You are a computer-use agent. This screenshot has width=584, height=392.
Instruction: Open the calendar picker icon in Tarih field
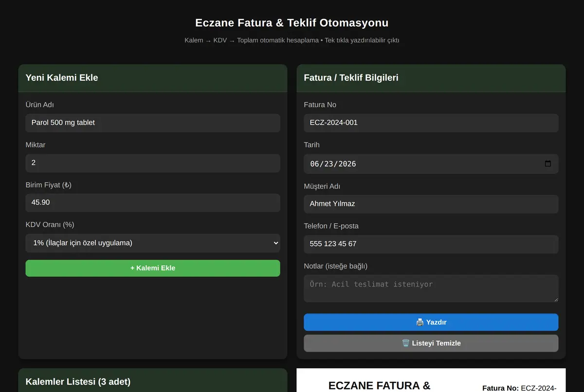click(x=547, y=164)
